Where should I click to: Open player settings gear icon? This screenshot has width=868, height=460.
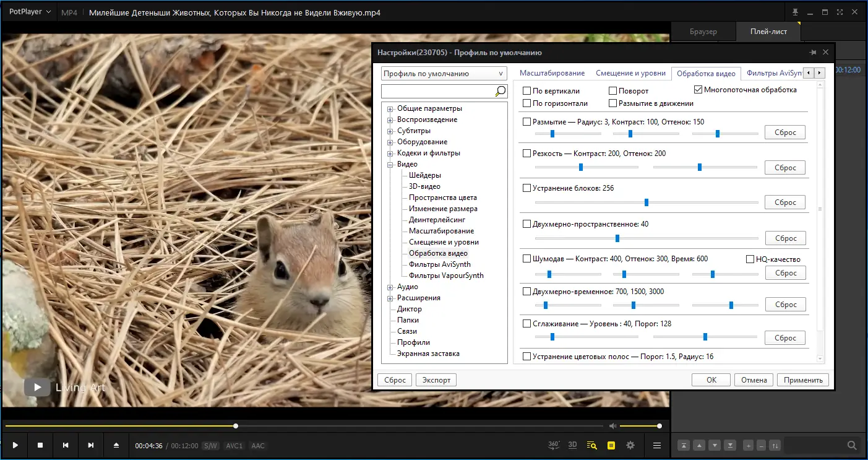pos(630,445)
